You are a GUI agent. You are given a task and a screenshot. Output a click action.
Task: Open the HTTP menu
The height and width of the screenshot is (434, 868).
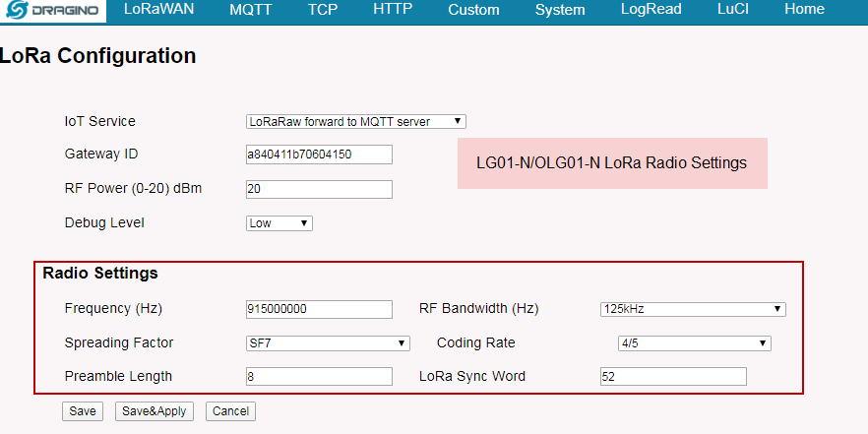coord(393,10)
